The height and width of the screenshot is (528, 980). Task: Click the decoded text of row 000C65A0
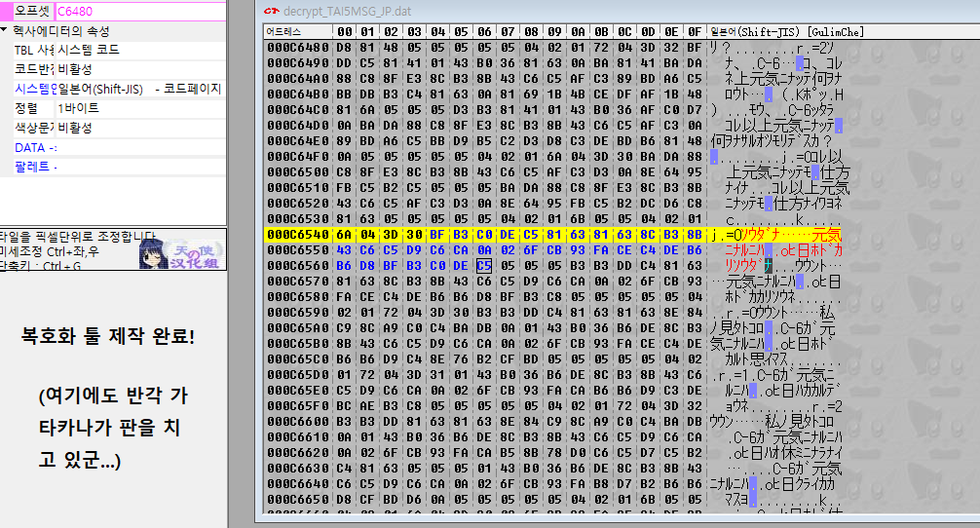tap(773, 328)
